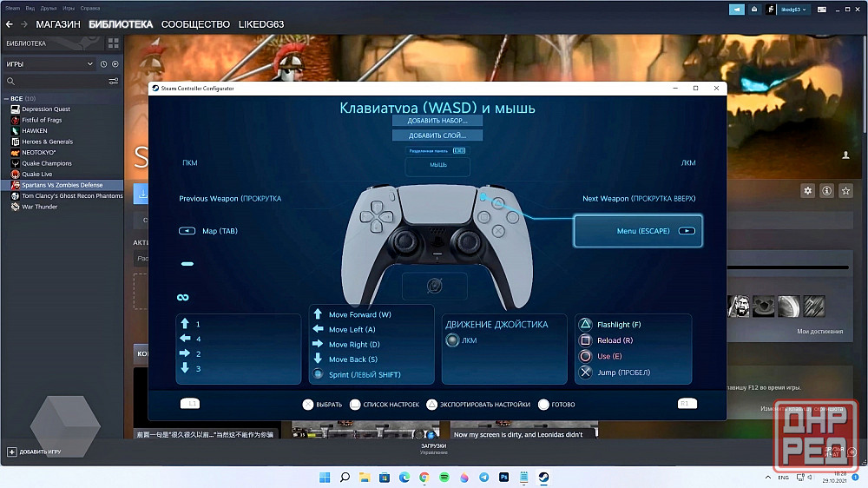Add game to favorites star icon

845,190
